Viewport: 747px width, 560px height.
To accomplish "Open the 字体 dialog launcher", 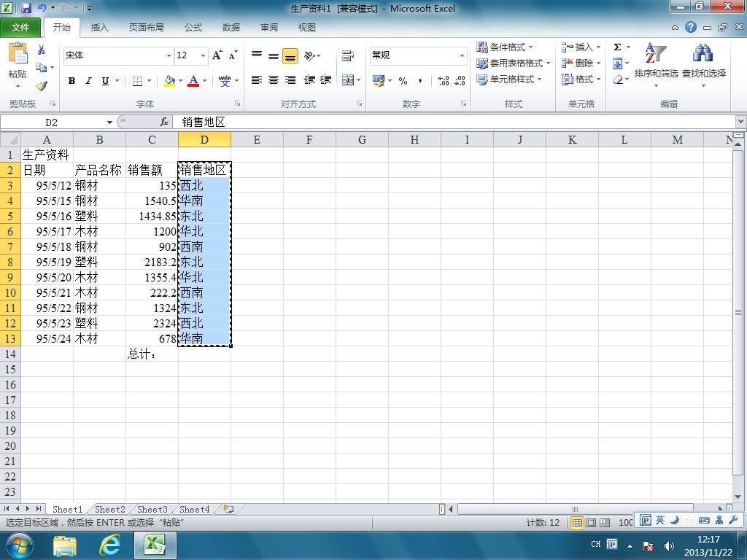I will pos(237,104).
